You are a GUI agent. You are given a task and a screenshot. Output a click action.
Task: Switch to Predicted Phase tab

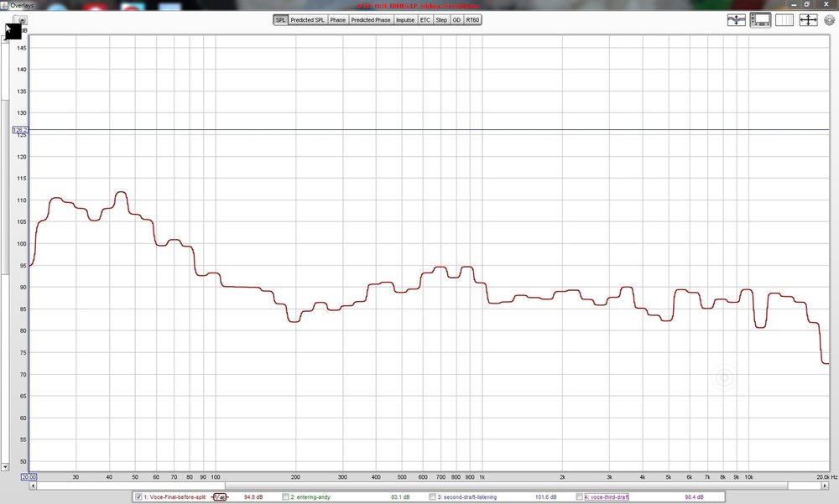pos(371,20)
